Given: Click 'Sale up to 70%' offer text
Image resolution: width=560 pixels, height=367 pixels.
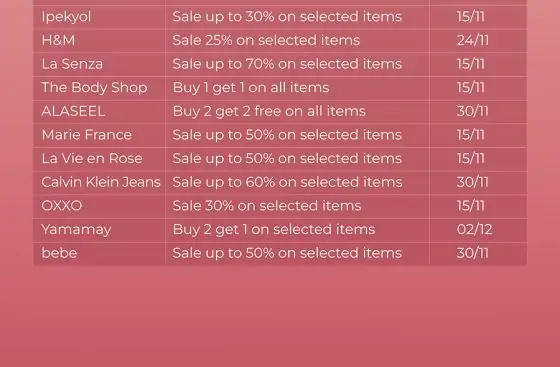Looking at the screenshot, I should (223, 64).
